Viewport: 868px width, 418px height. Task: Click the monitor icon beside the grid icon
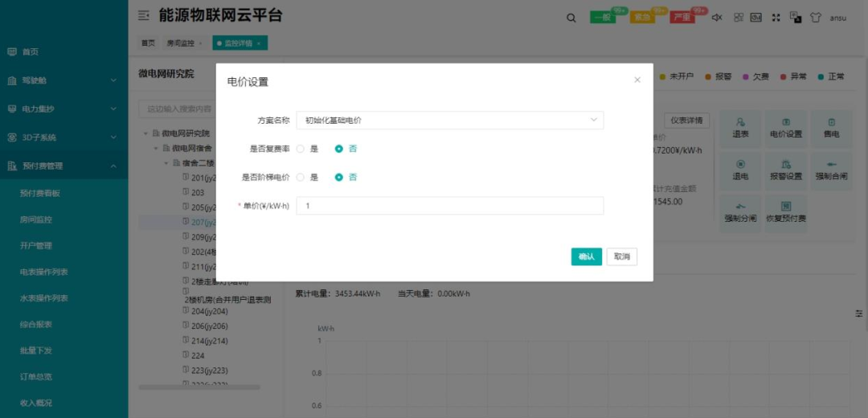(756, 17)
